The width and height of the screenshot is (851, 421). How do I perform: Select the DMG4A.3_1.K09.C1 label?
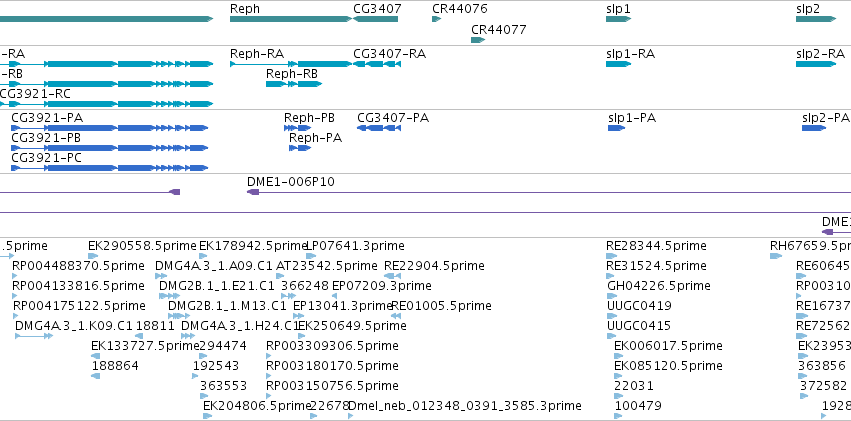[74, 327]
